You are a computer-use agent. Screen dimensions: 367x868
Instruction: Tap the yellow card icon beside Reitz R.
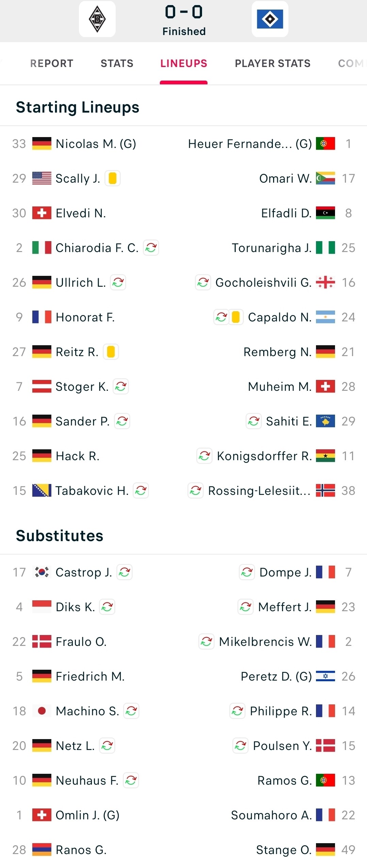[x=111, y=352]
